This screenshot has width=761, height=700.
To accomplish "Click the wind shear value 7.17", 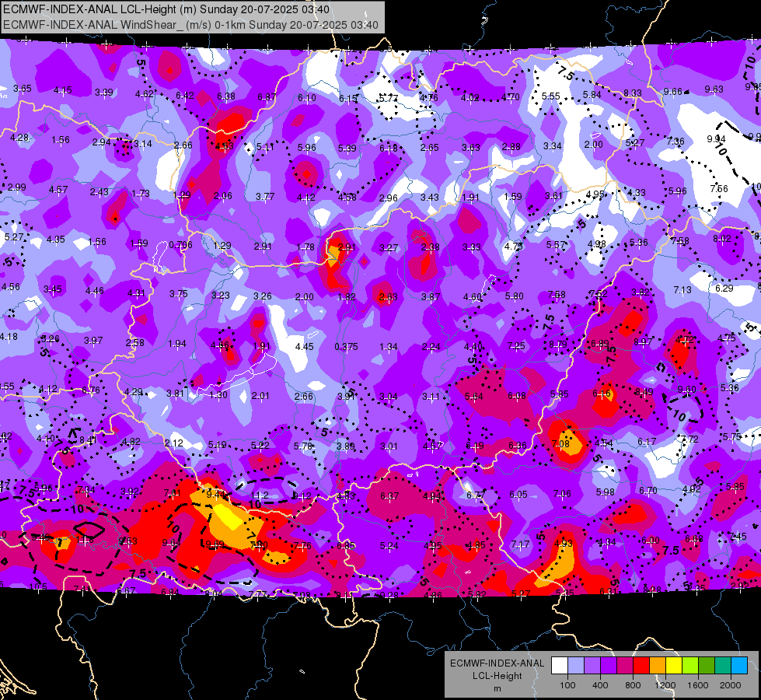I will pyautogui.click(x=520, y=544).
